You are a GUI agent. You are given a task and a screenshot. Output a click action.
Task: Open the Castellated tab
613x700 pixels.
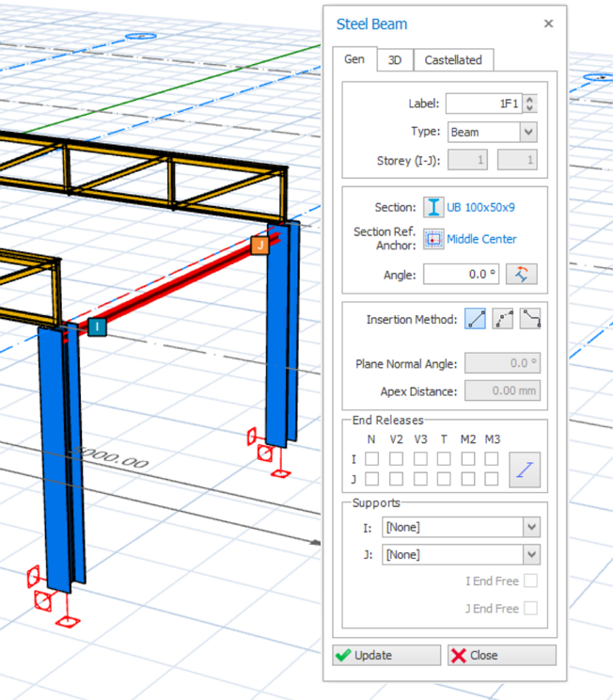453,60
